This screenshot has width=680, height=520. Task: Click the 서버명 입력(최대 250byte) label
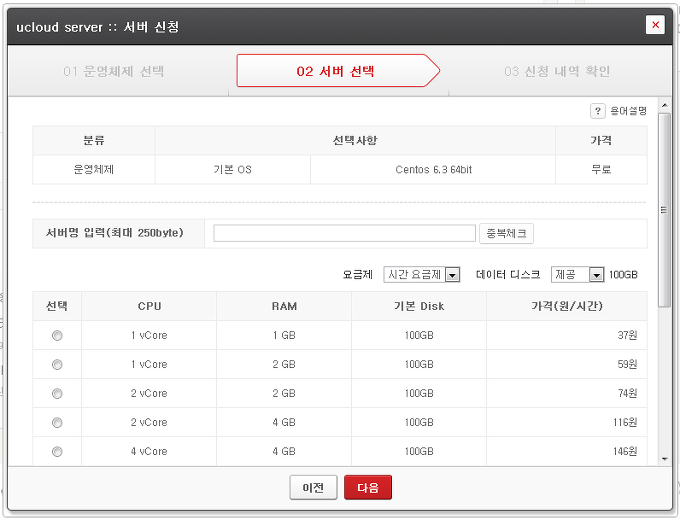point(115,233)
